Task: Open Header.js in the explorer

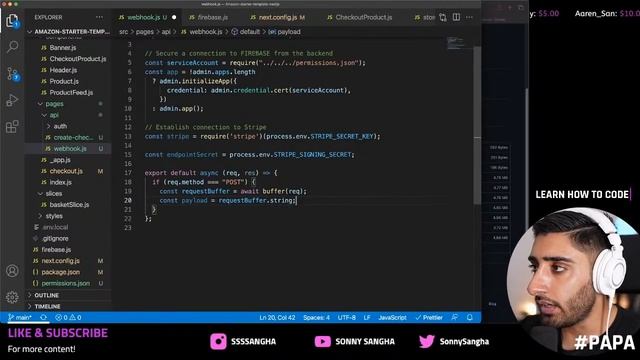Action: pyautogui.click(x=63, y=70)
